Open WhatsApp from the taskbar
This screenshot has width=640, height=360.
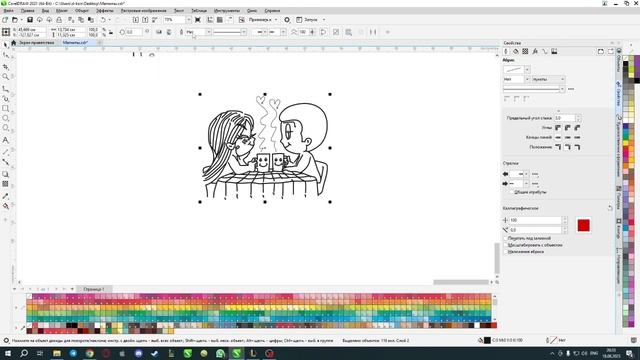pyautogui.click(x=220, y=353)
